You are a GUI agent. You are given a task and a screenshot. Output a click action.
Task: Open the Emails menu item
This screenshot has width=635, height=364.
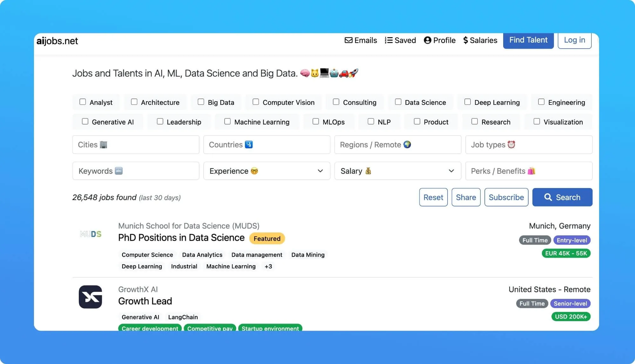point(361,40)
